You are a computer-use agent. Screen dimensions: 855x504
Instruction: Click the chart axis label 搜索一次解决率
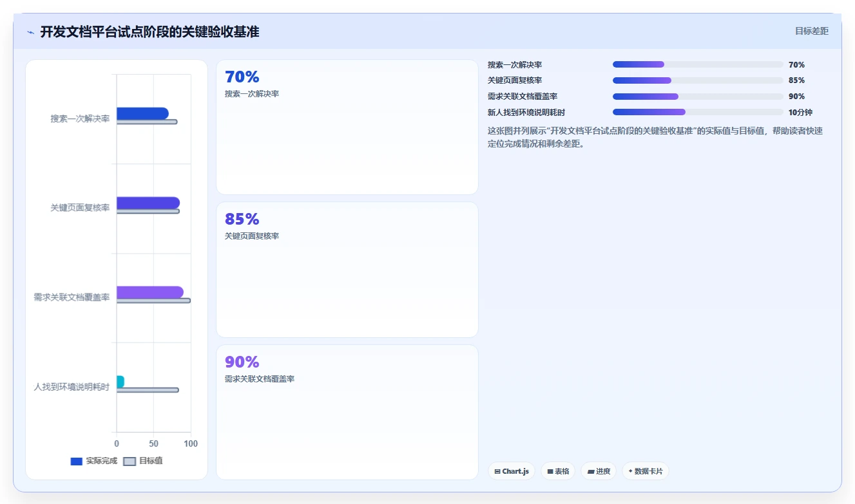tap(80, 118)
